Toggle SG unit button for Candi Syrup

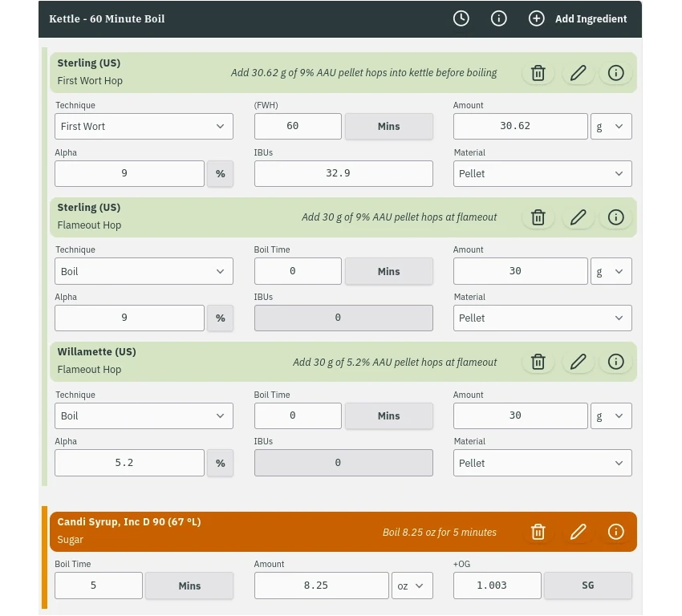click(x=587, y=586)
